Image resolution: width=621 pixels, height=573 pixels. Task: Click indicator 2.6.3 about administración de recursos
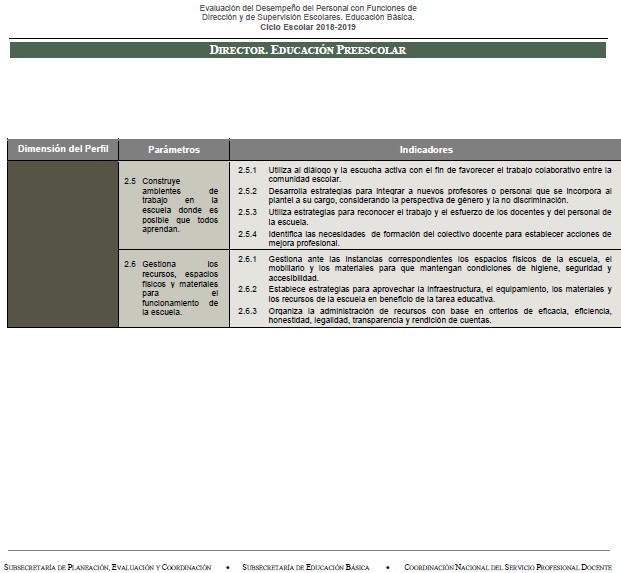425,316
